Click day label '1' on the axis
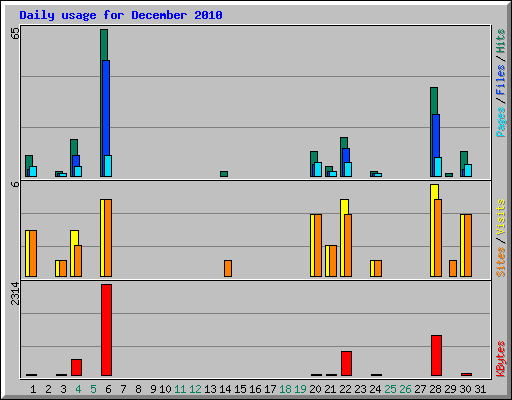Image resolution: width=512 pixels, height=400 pixels. pos(33,389)
